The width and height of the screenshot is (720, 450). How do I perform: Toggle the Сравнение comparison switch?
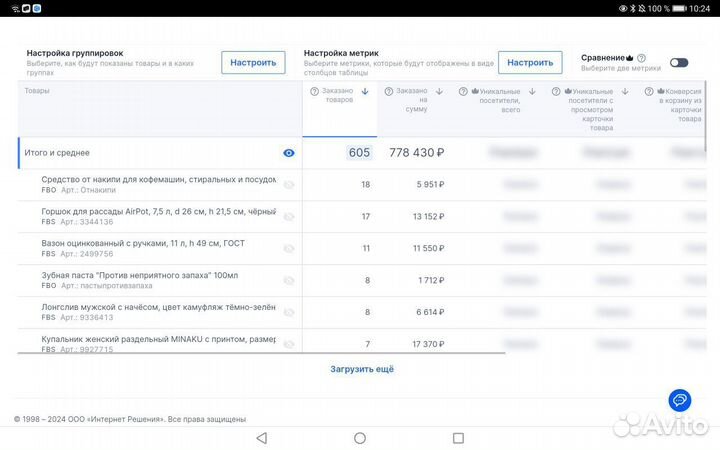pos(679,62)
